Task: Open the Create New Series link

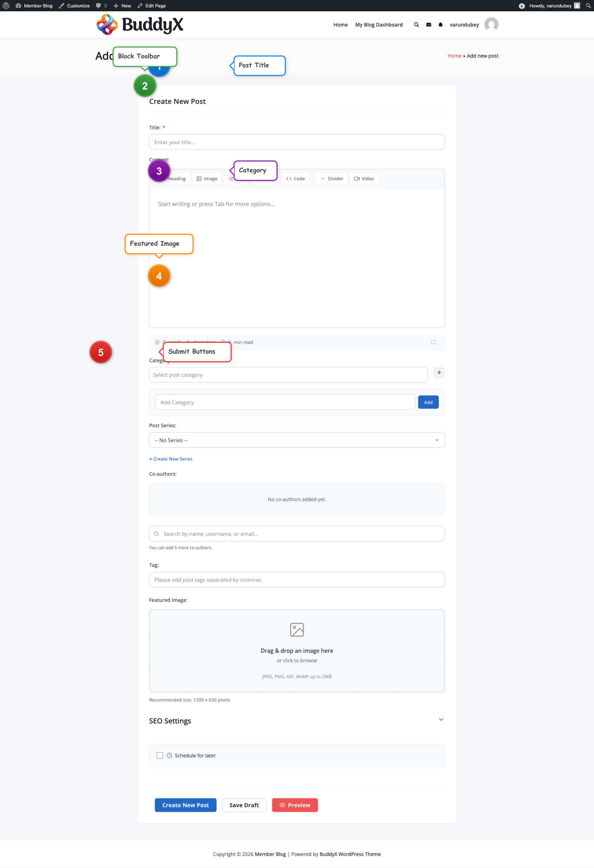Action: [170, 459]
